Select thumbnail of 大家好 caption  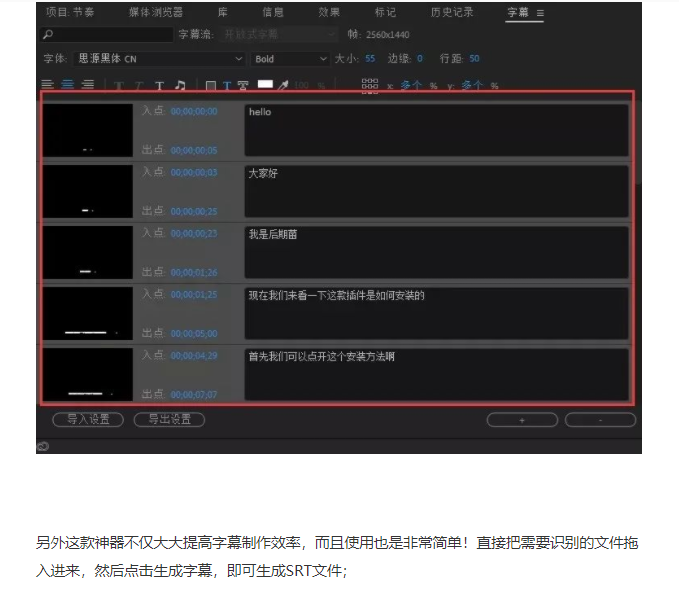point(88,191)
